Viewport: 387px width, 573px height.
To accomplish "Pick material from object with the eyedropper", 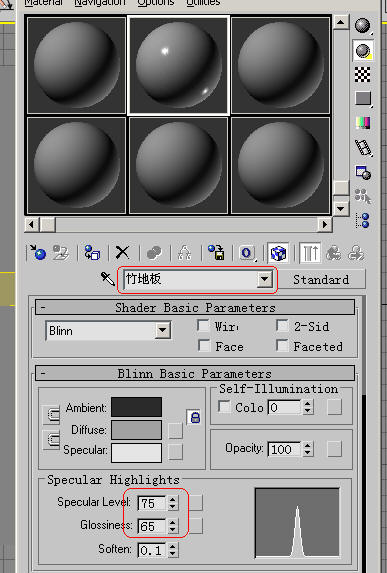I will click(107, 279).
